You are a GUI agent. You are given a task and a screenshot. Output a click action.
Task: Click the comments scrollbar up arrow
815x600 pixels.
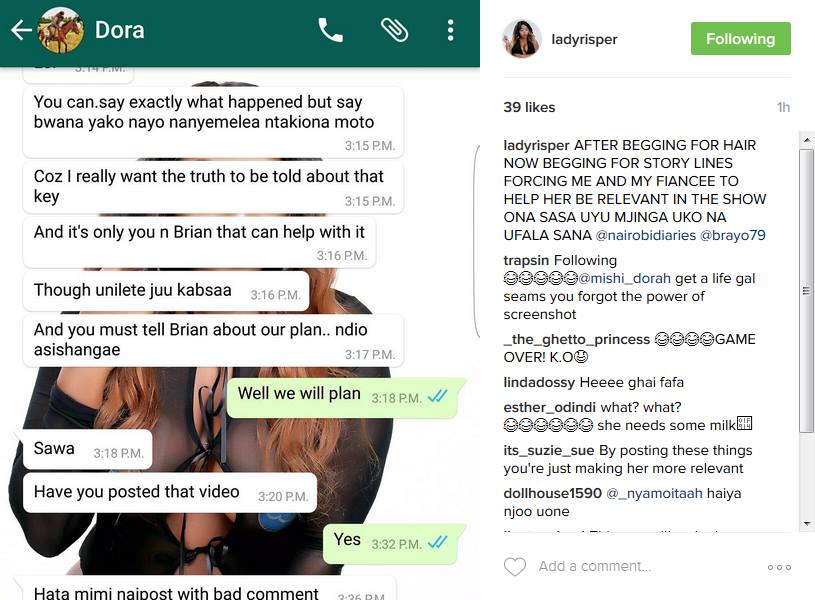pos(806,140)
